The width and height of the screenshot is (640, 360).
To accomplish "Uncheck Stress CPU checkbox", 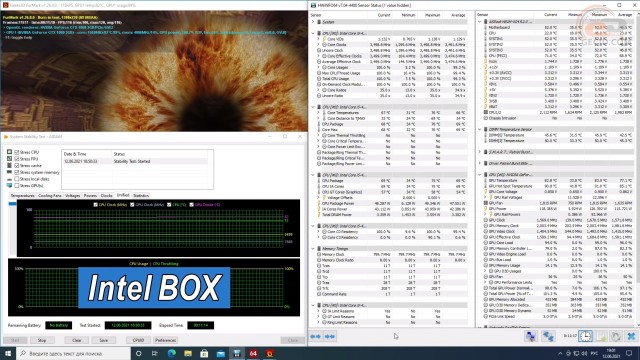I will click(17, 152).
